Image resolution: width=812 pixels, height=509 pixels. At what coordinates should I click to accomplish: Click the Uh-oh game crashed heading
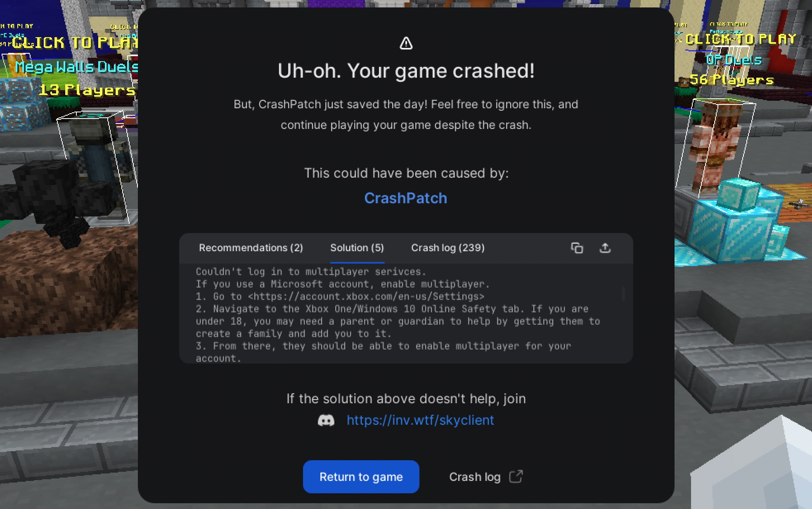pos(406,71)
